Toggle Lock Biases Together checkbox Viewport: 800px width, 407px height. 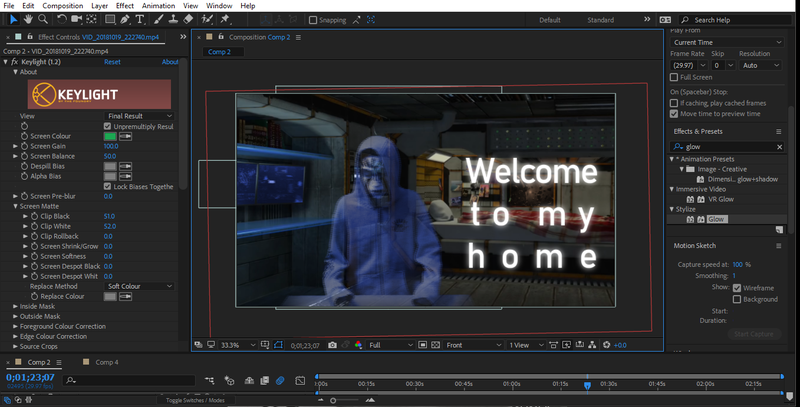pos(107,186)
